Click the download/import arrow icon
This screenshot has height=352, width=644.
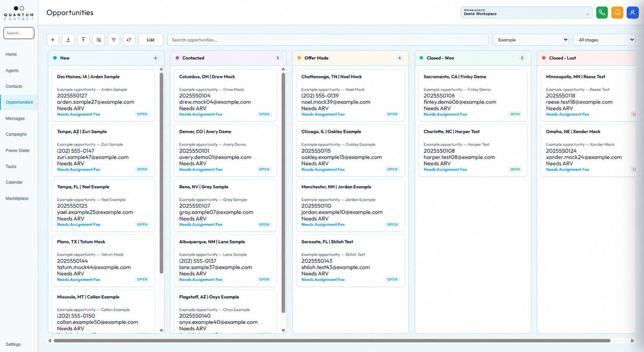click(x=68, y=40)
